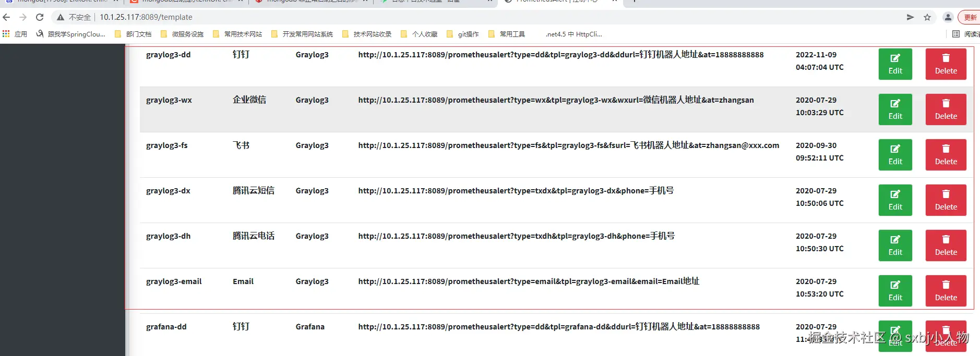The height and width of the screenshot is (356, 980).
Task: Select the graylog3-dd template name
Action: [168, 55]
